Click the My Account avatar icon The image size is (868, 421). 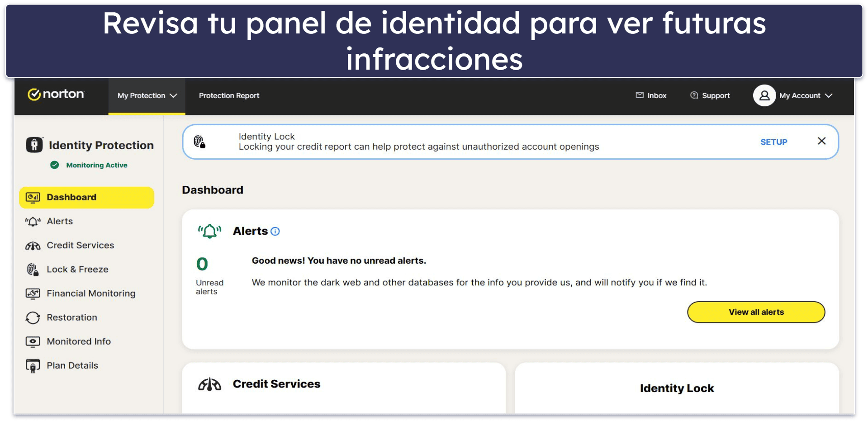point(764,95)
